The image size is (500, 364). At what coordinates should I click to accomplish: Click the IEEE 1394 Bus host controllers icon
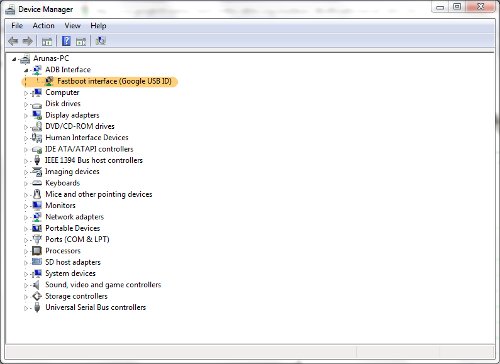tap(37, 160)
